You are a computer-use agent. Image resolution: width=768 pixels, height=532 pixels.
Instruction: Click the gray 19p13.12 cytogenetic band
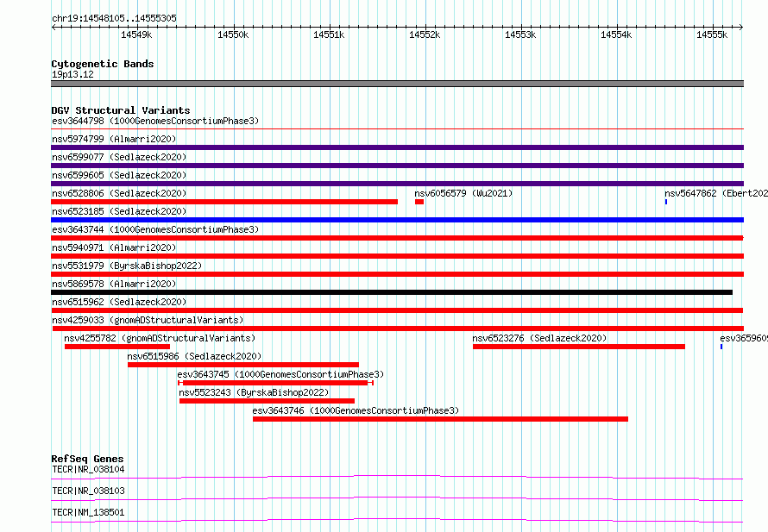tap(397, 84)
